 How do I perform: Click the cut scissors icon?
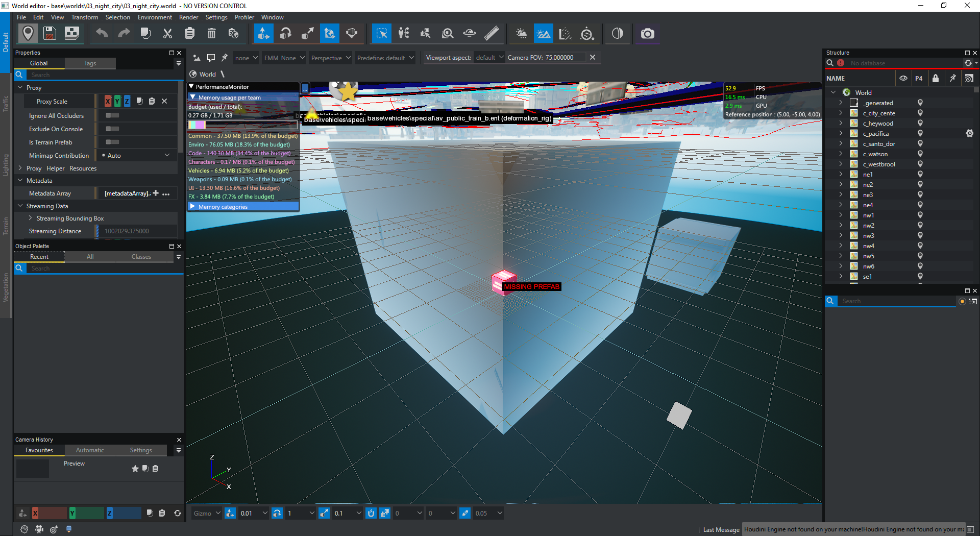pos(167,34)
